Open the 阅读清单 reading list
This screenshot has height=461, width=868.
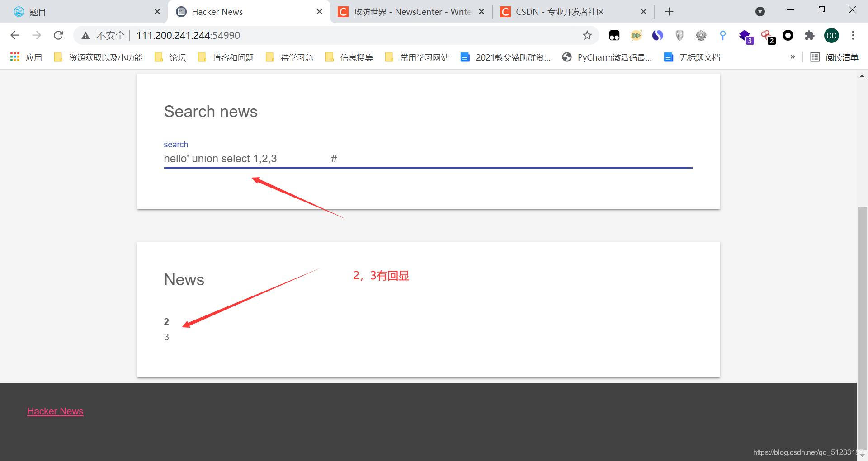(x=834, y=57)
